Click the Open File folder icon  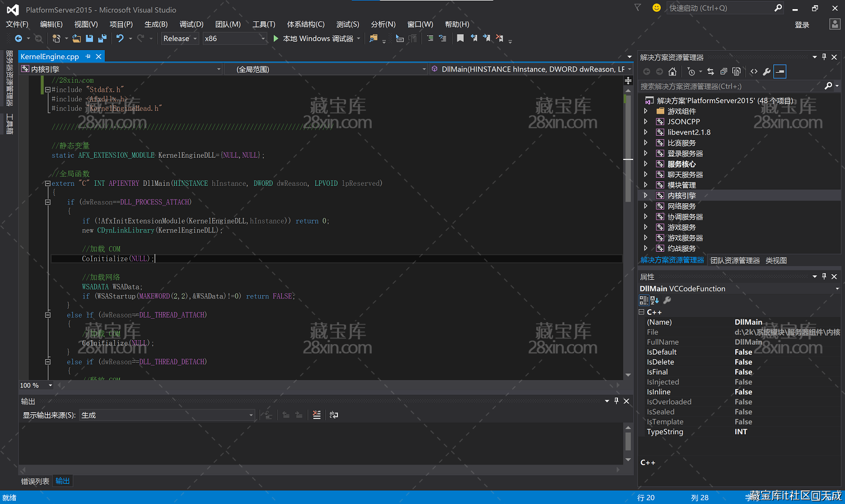point(76,38)
